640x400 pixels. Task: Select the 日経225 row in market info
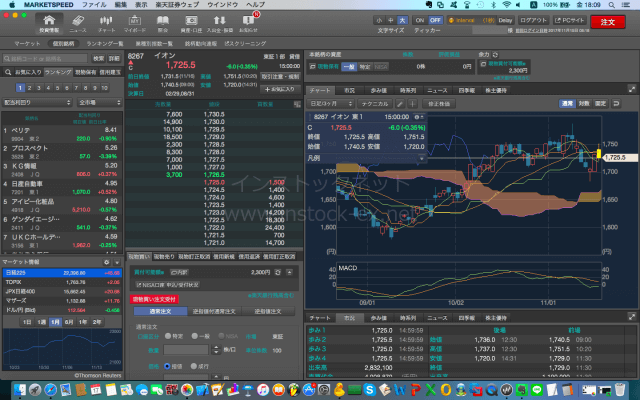point(62,273)
